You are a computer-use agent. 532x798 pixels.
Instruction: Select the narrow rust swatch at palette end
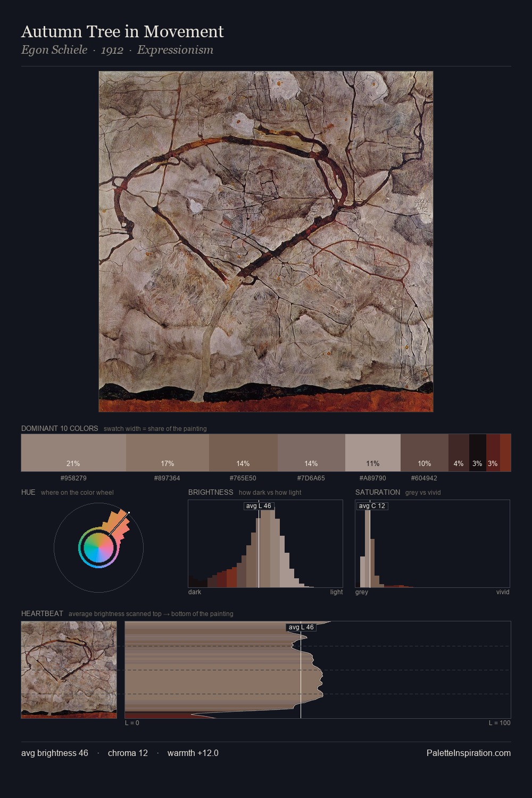(505, 453)
